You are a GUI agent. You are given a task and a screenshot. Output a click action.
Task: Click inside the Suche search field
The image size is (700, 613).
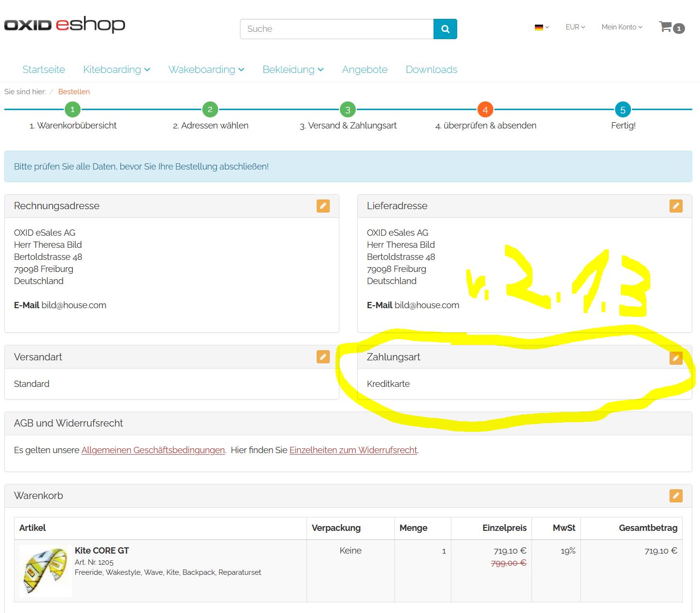point(336,29)
